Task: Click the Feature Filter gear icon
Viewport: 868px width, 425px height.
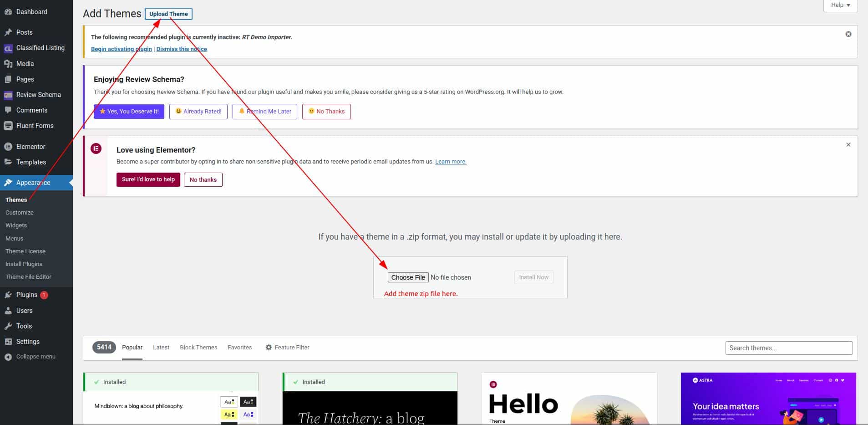Action: [269, 348]
